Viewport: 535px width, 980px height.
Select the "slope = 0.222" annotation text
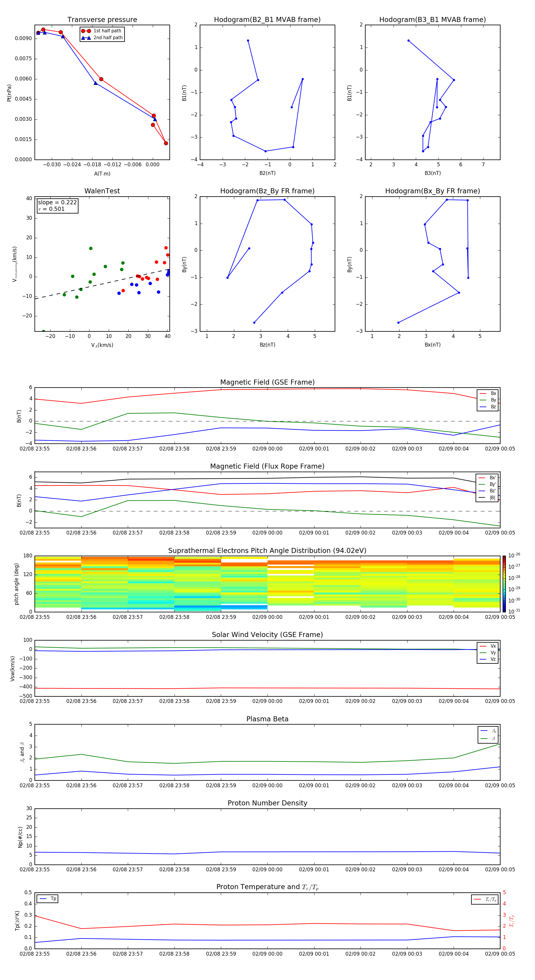click(x=57, y=203)
